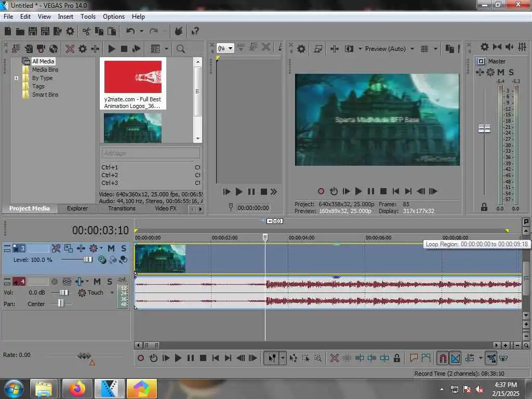Select the Media Bins folder
This screenshot has height=399, width=532.
pos(45,70)
